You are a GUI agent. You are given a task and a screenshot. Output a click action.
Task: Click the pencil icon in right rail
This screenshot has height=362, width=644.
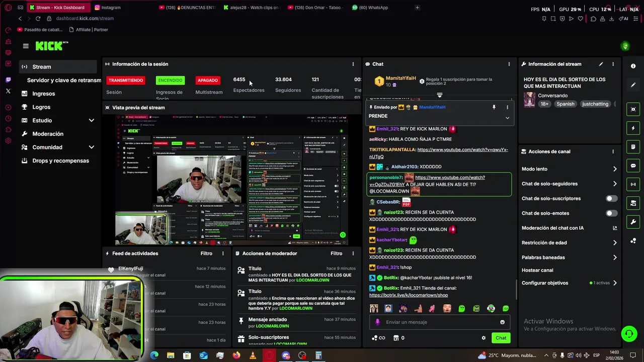click(633, 85)
